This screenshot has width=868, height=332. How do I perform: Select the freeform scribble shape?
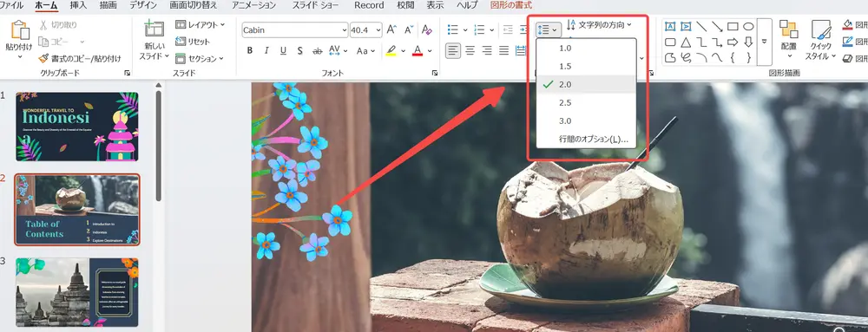click(x=686, y=57)
